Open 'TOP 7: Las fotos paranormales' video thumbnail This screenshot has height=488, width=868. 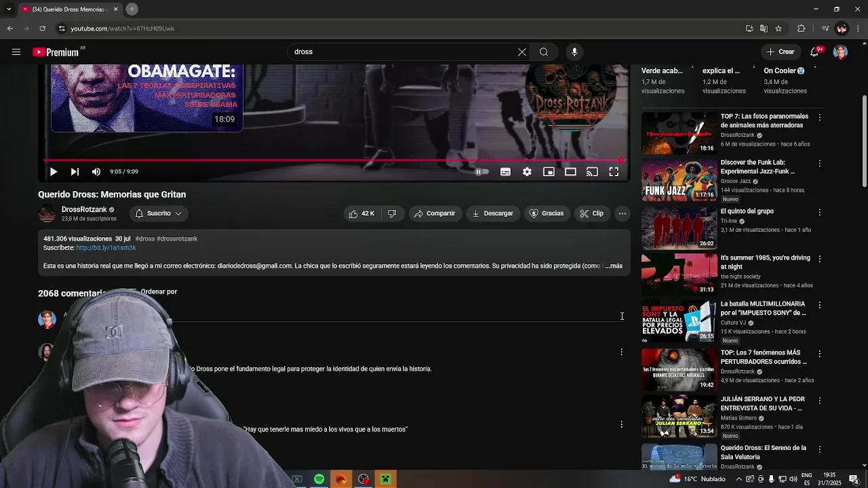tap(679, 134)
